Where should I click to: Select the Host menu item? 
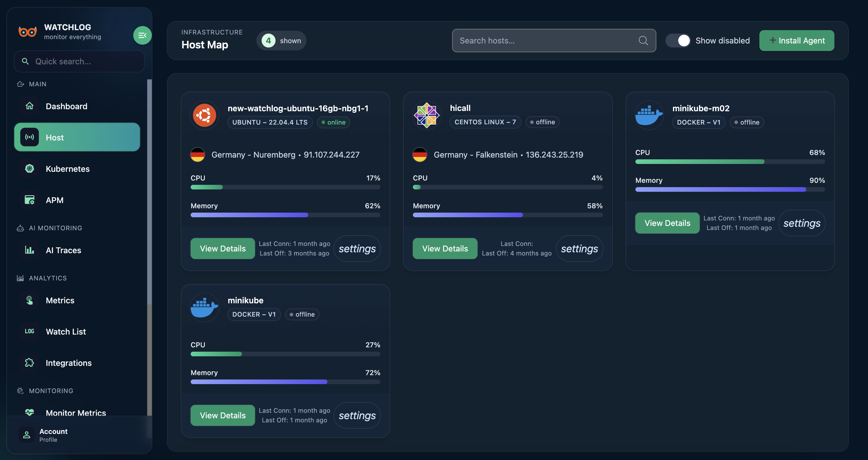click(77, 137)
